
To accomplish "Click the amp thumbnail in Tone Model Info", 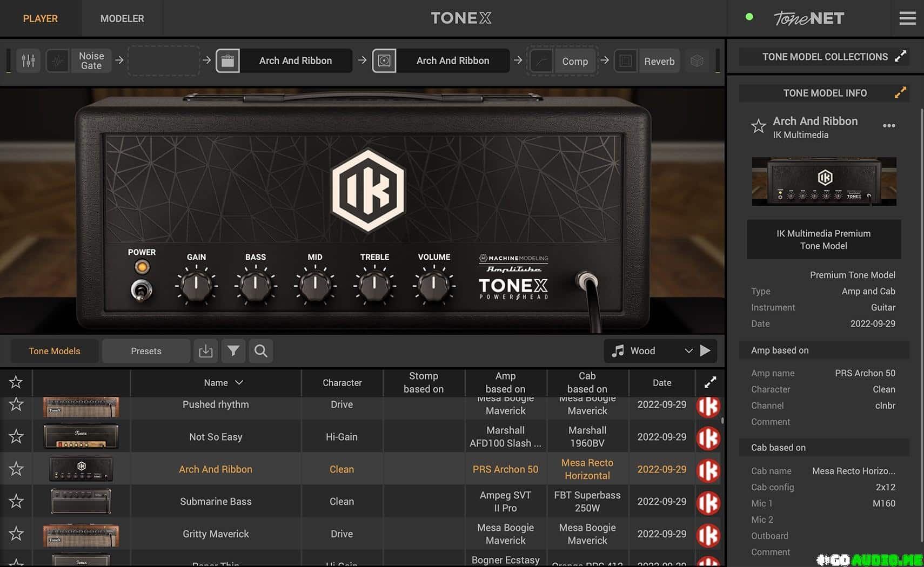I will click(824, 181).
